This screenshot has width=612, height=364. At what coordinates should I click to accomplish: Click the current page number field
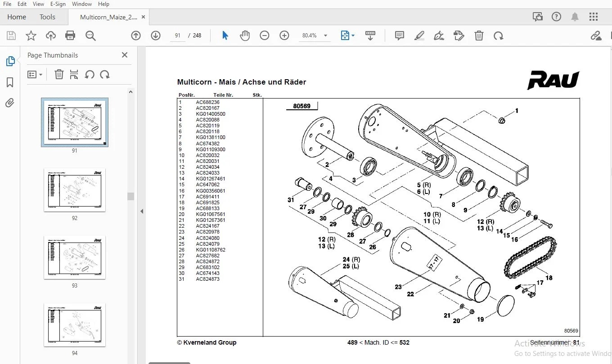point(178,36)
